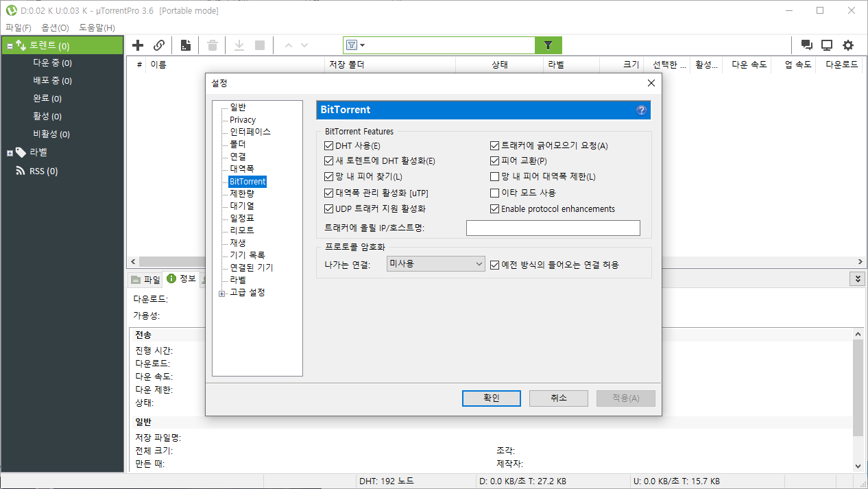Click the torrent search input field

(450, 45)
